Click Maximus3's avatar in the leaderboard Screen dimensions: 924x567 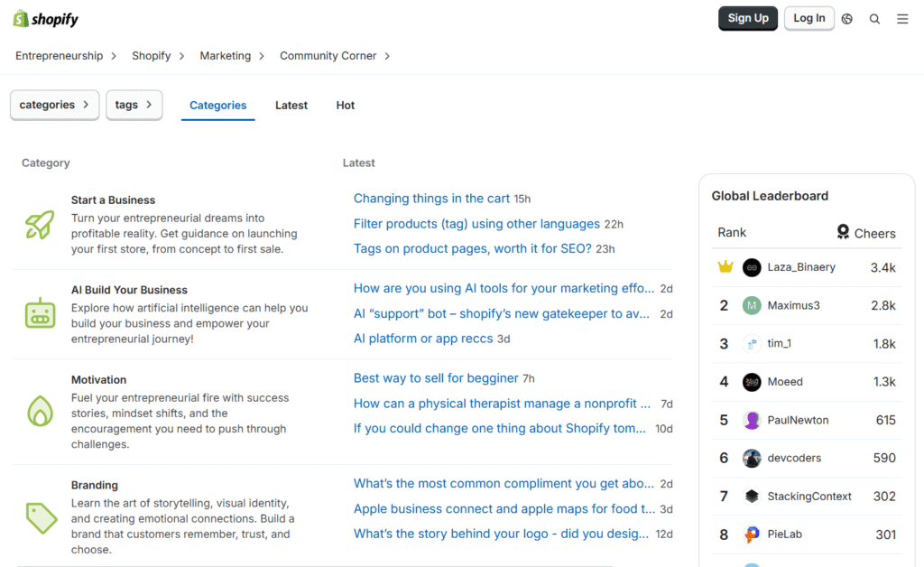coord(752,305)
